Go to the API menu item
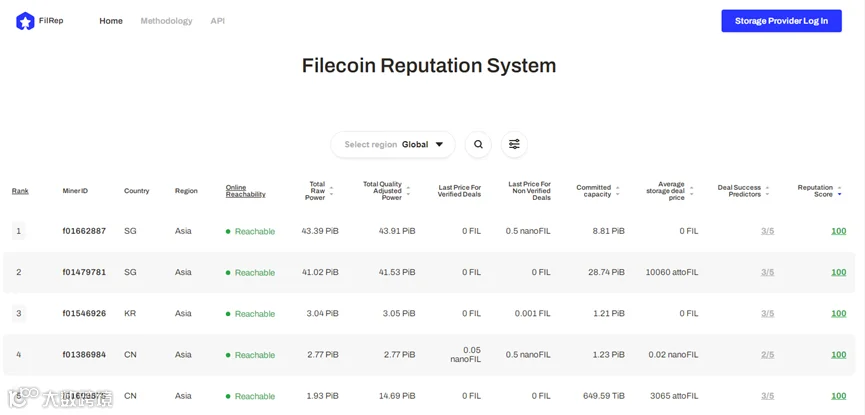 pos(217,21)
